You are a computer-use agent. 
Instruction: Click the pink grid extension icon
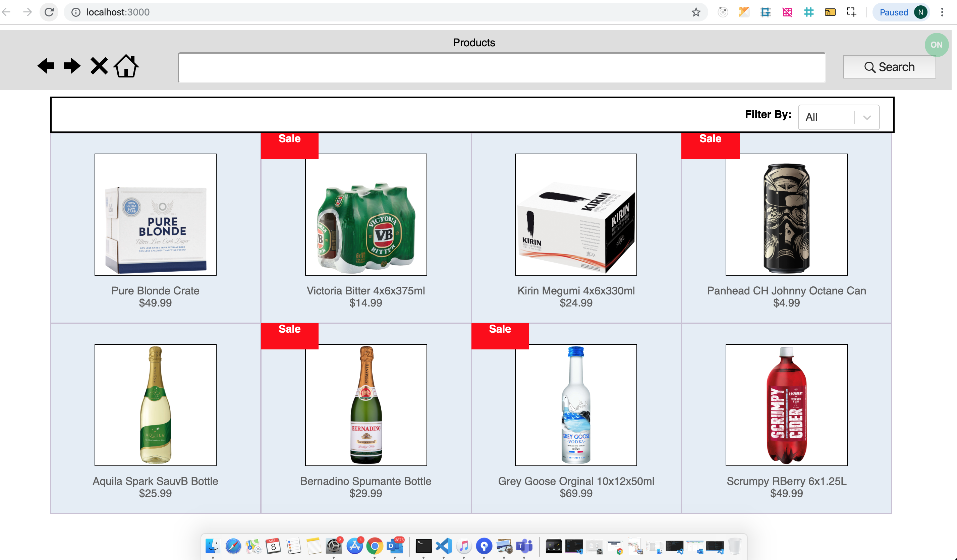click(x=787, y=12)
